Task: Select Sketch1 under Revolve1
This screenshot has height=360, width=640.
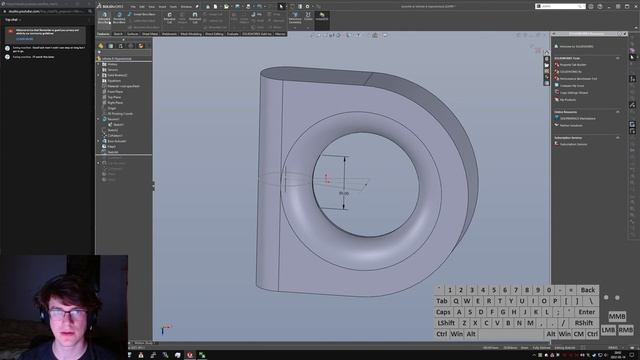Action: tap(118, 125)
